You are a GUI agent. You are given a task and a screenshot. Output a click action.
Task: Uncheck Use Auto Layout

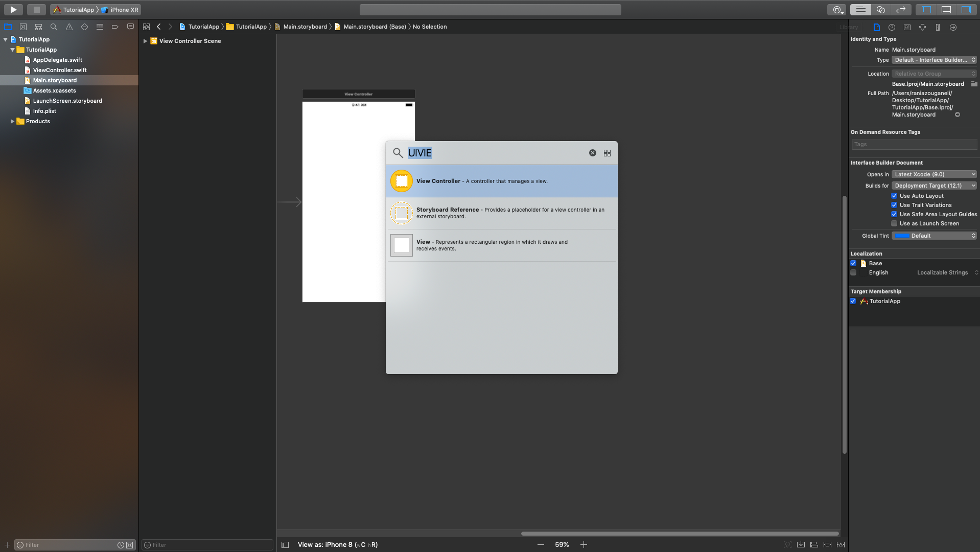point(894,196)
